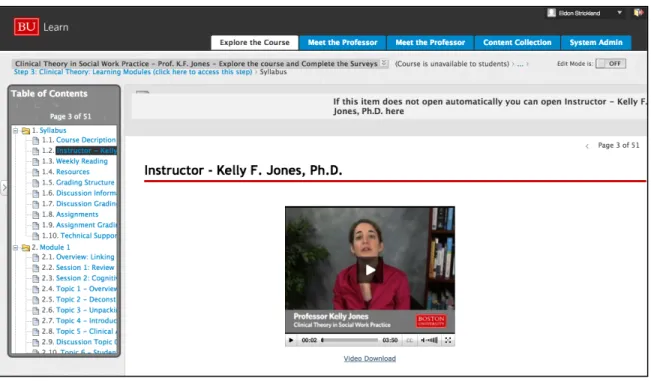Screen dimensions: 651x381
Task: Click page icon beside 2.7 Topic 4
Action: click(x=36, y=321)
